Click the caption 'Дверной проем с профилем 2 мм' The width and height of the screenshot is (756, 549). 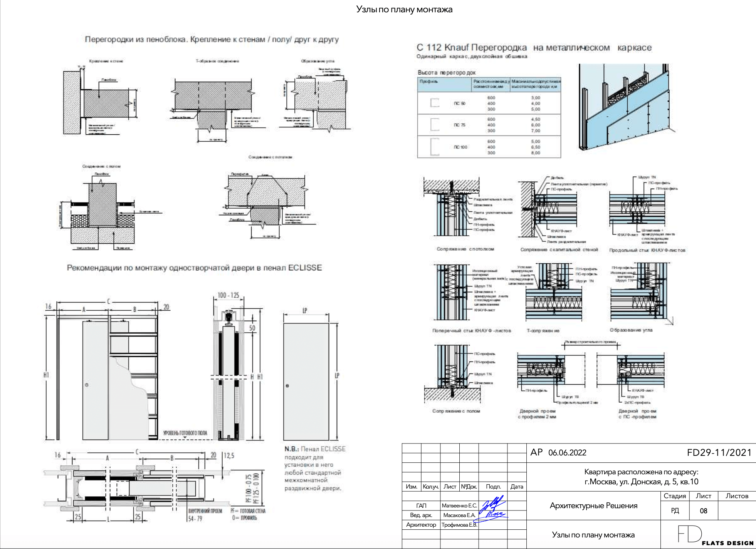[x=537, y=414]
